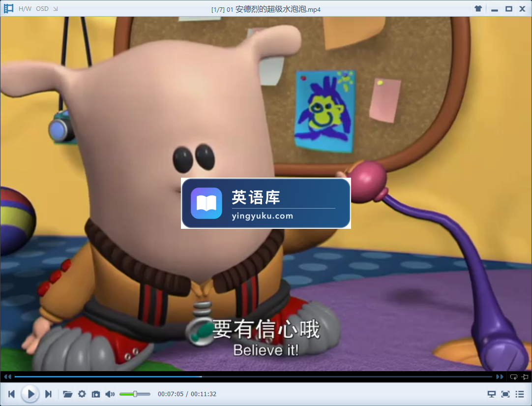Mute audio with the speaker icon

point(110,394)
